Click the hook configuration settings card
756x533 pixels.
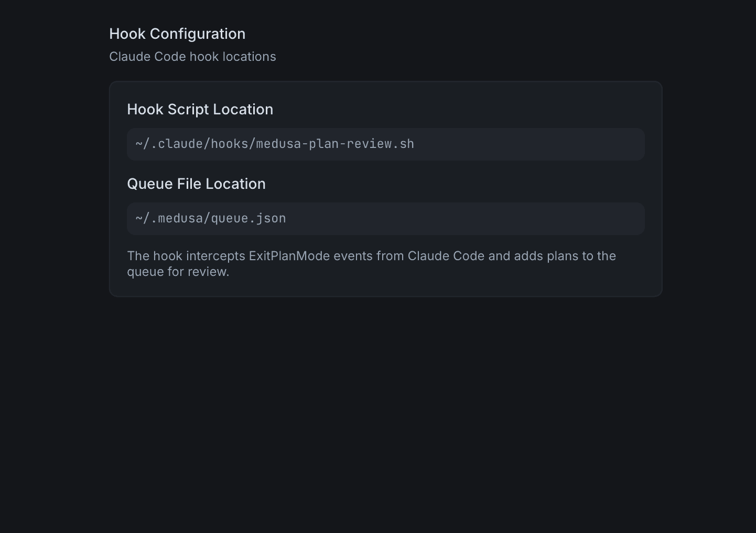click(x=385, y=188)
